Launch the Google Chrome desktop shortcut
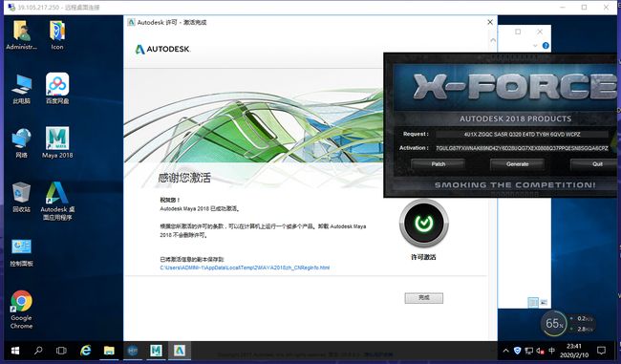Image resolution: width=621 pixels, height=364 pixels. (x=21, y=310)
